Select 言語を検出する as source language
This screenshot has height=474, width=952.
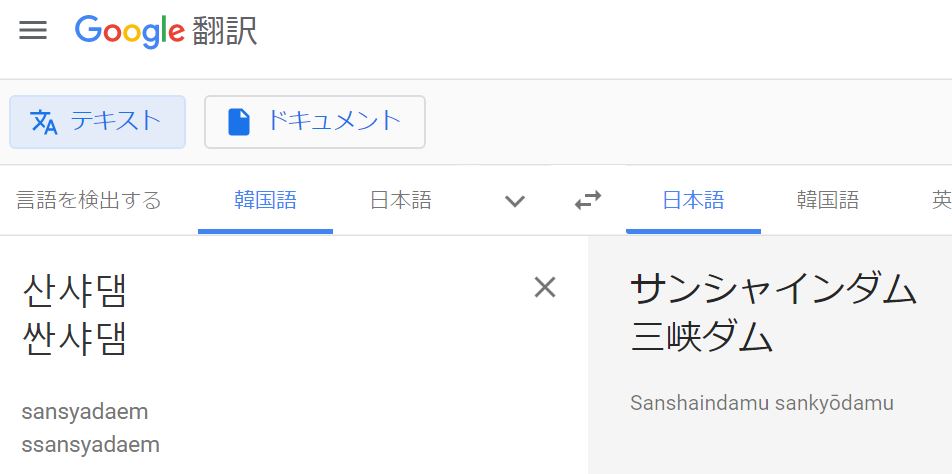(89, 200)
